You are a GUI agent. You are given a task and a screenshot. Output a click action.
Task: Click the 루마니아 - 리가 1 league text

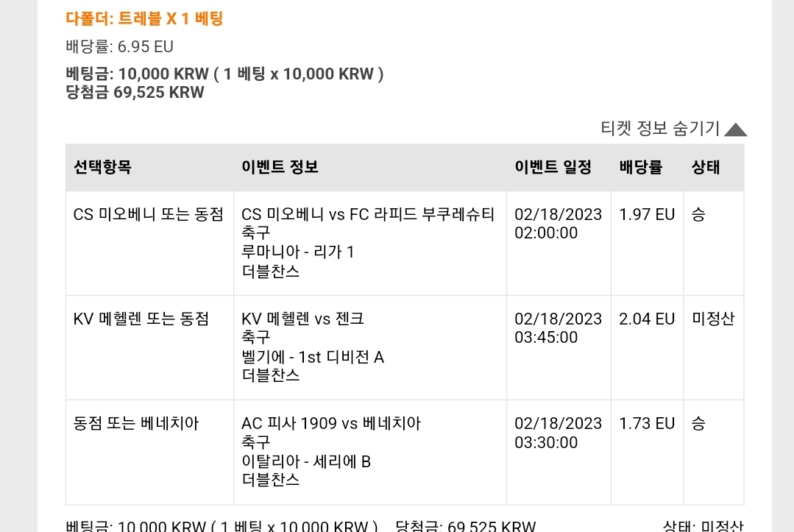click(298, 252)
